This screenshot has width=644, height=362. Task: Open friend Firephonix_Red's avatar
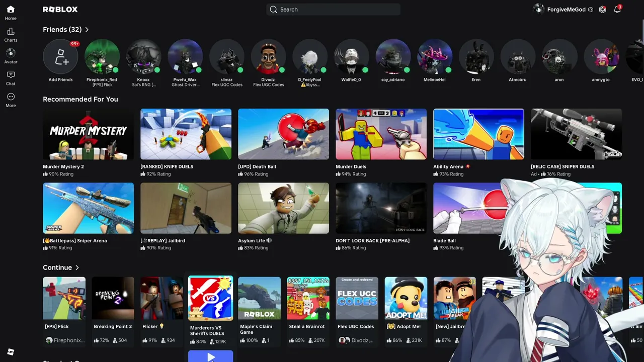[x=102, y=57]
